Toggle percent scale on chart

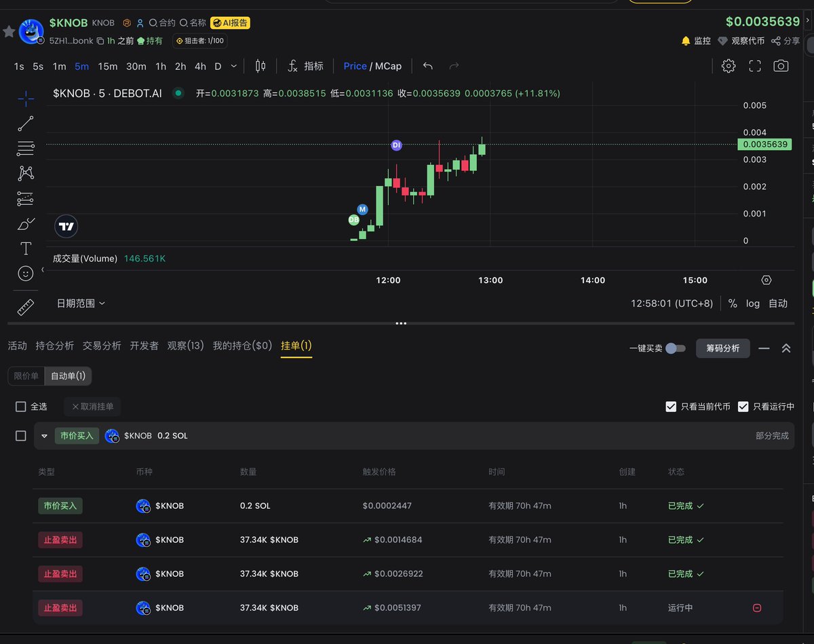pyautogui.click(x=733, y=303)
